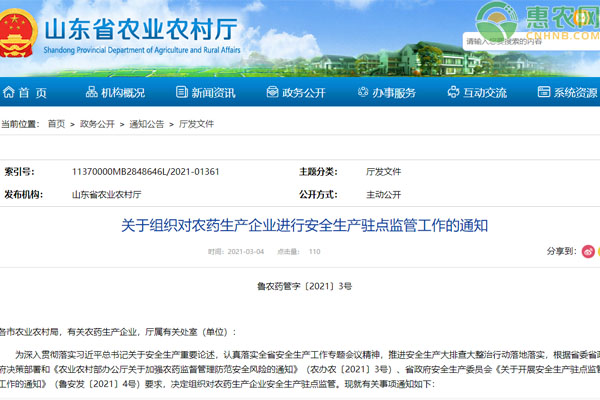
Task: Open the 办事服务 navigation menu
Action: point(394,93)
